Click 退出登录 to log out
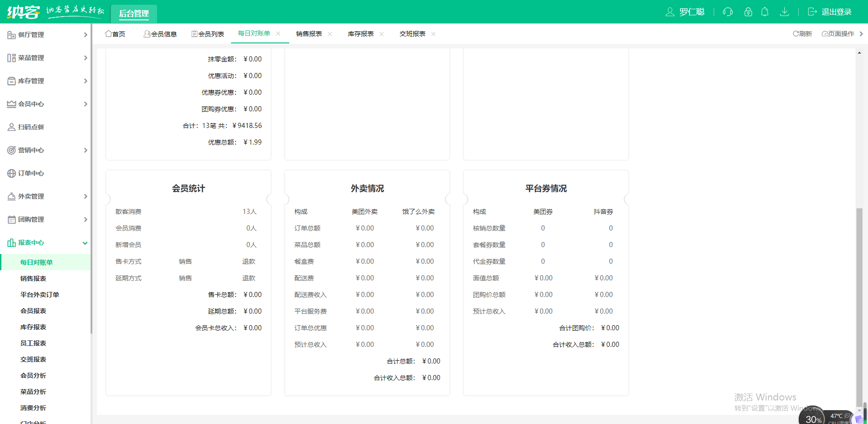The height and width of the screenshot is (424, 868). (830, 12)
